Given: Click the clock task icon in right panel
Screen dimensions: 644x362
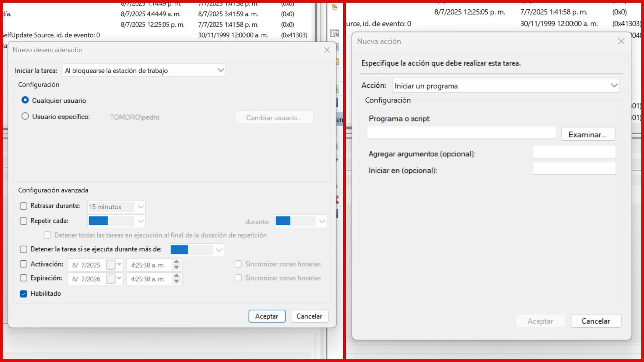Looking at the screenshot, I should (335, 7).
